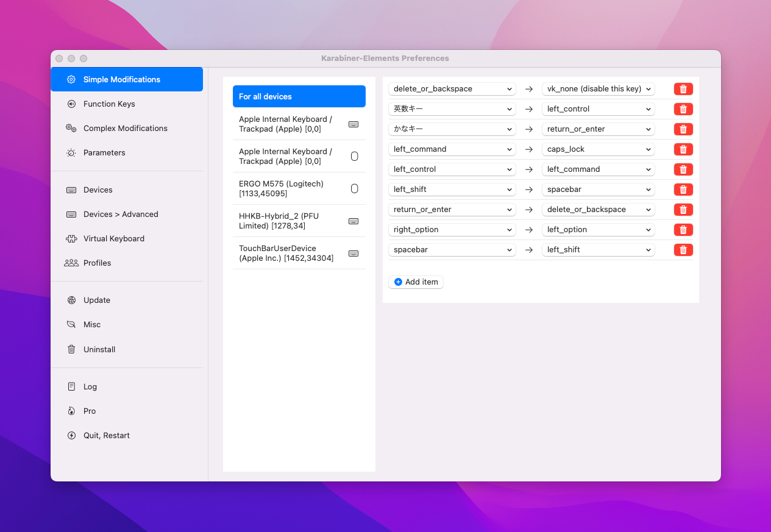Open the Virtual Keyboard section
The image size is (771, 532).
127,238
